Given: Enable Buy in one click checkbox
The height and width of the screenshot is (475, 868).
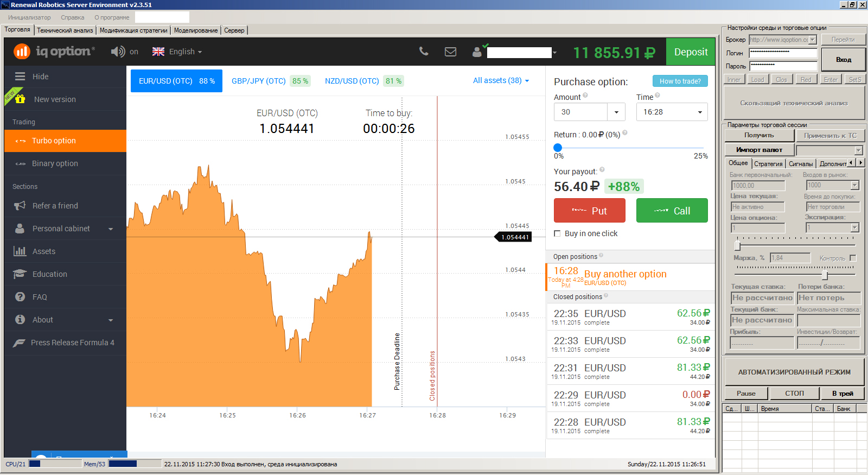Looking at the screenshot, I should pos(557,233).
